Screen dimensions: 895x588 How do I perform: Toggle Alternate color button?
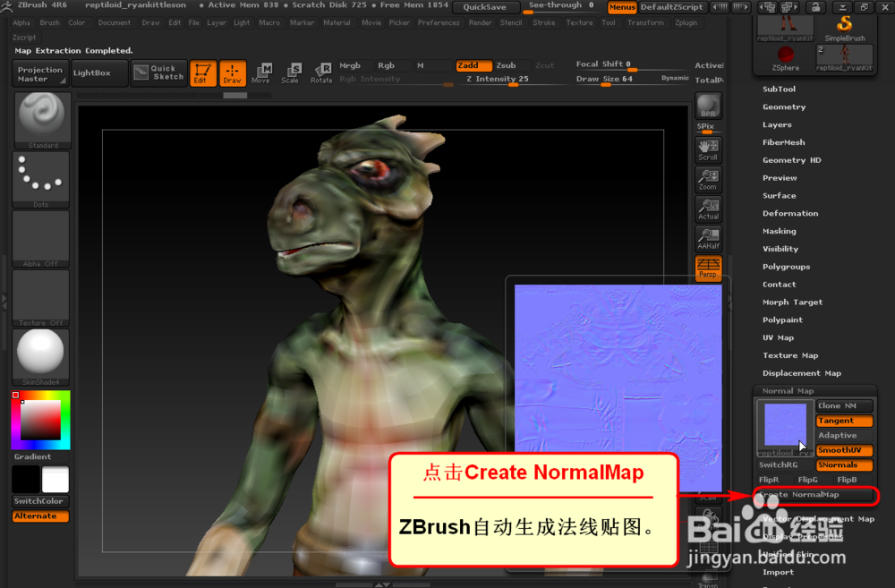(40, 516)
